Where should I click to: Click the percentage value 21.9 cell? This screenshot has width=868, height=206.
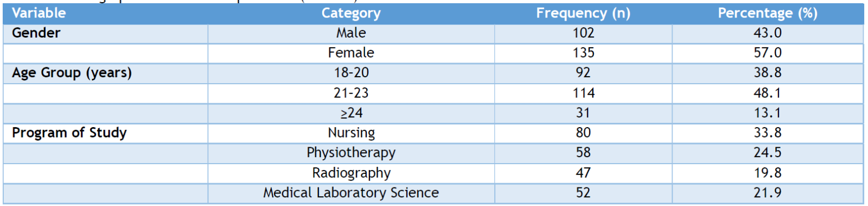coord(768,193)
